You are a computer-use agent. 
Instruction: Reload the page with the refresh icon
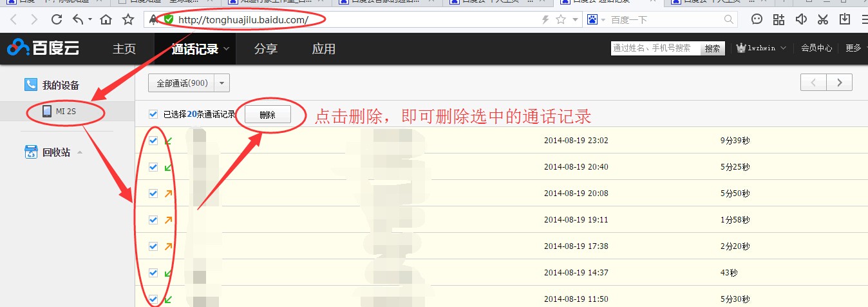(57, 19)
